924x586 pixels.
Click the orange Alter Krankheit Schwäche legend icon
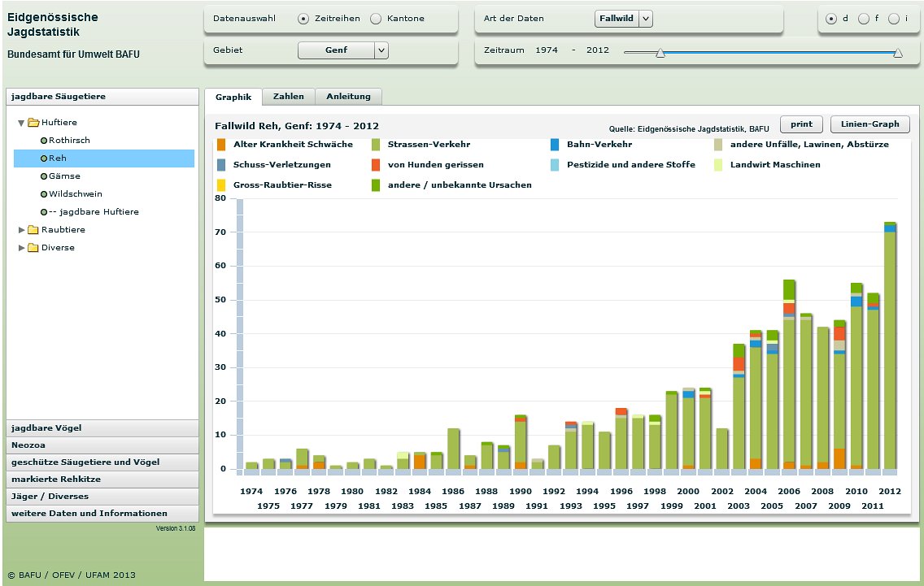221,145
